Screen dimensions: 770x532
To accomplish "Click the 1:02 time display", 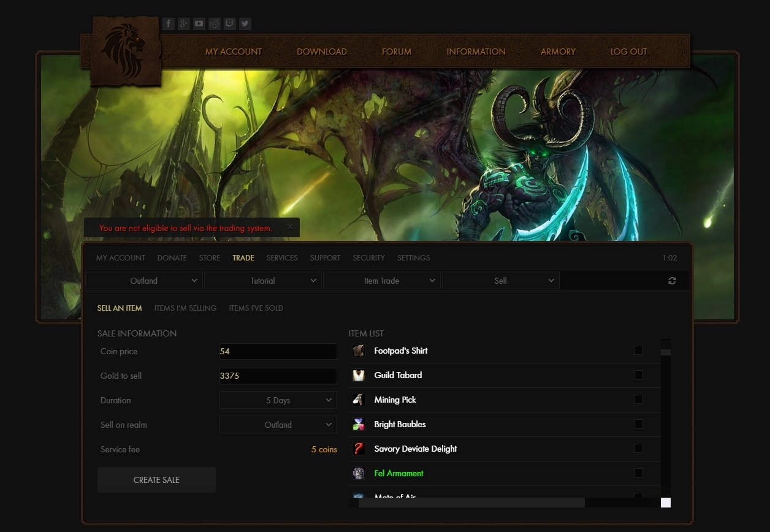I will 669,258.
